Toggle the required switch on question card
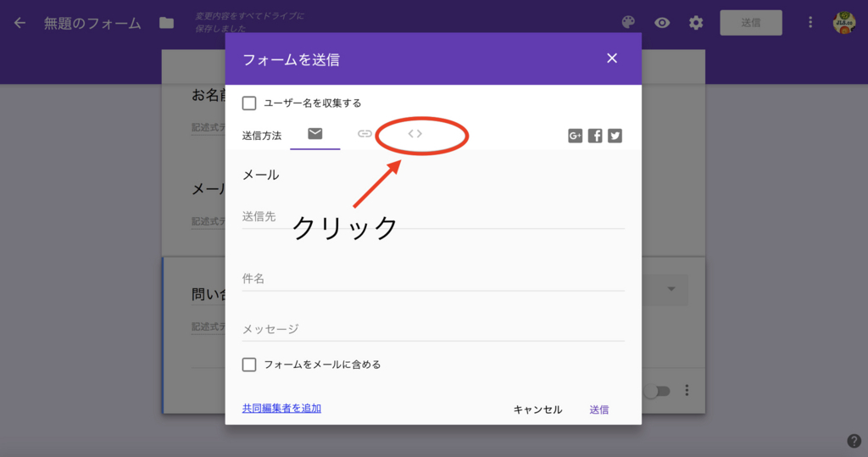868x457 pixels. [659, 391]
